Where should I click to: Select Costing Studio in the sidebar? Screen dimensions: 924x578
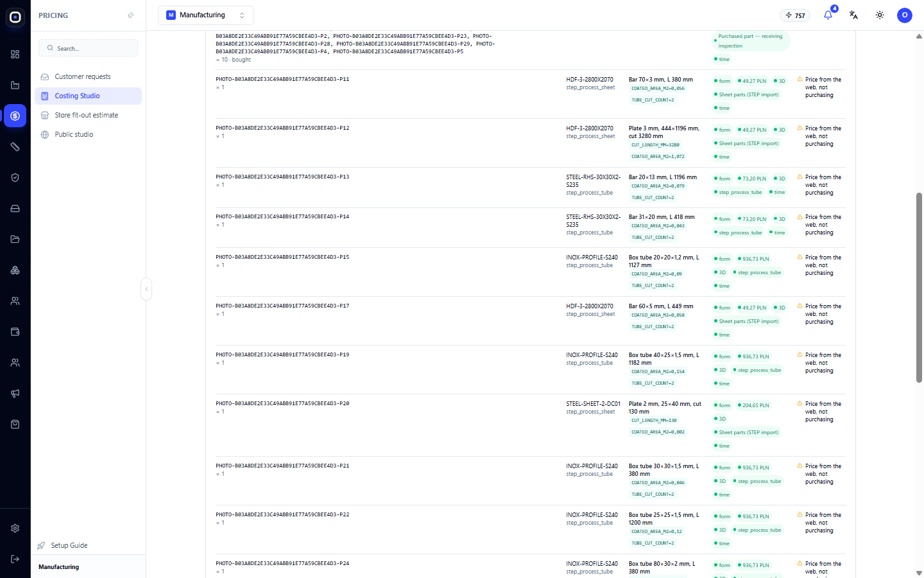click(x=88, y=96)
